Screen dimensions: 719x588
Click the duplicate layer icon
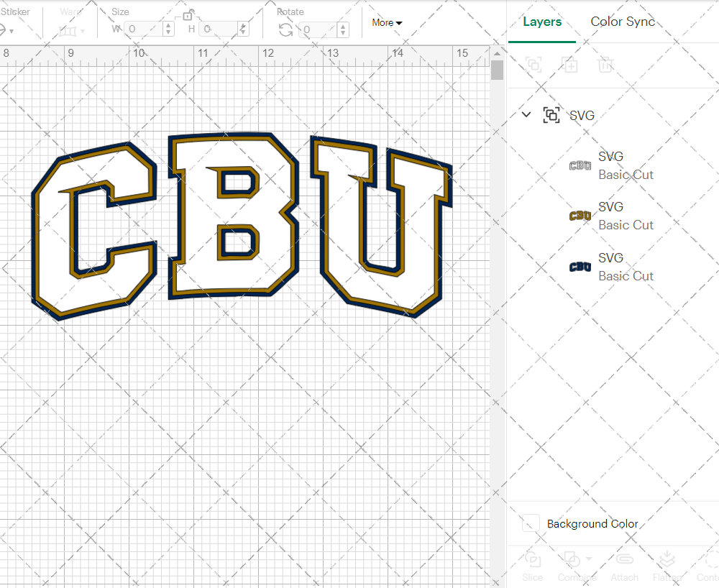tap(569, 65)
